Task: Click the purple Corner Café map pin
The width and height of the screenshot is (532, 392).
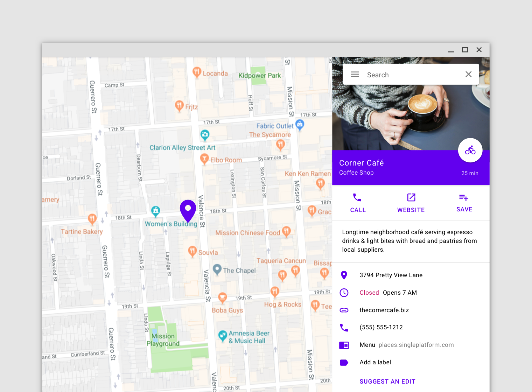Action: [x=188, y=211]
